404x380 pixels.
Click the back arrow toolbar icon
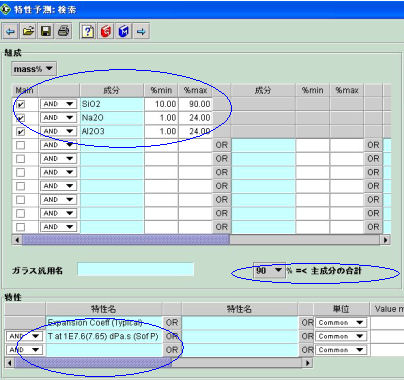click(11, 32)
